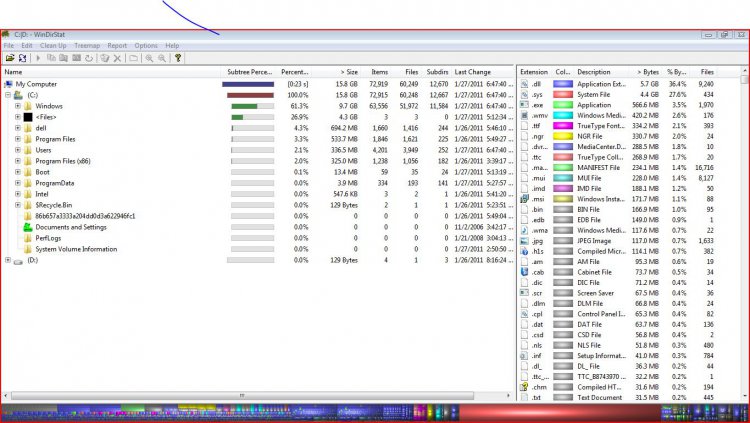750x423 pixels.
Task: Click the .wma audio file type icon
Action: coord(524,230)
